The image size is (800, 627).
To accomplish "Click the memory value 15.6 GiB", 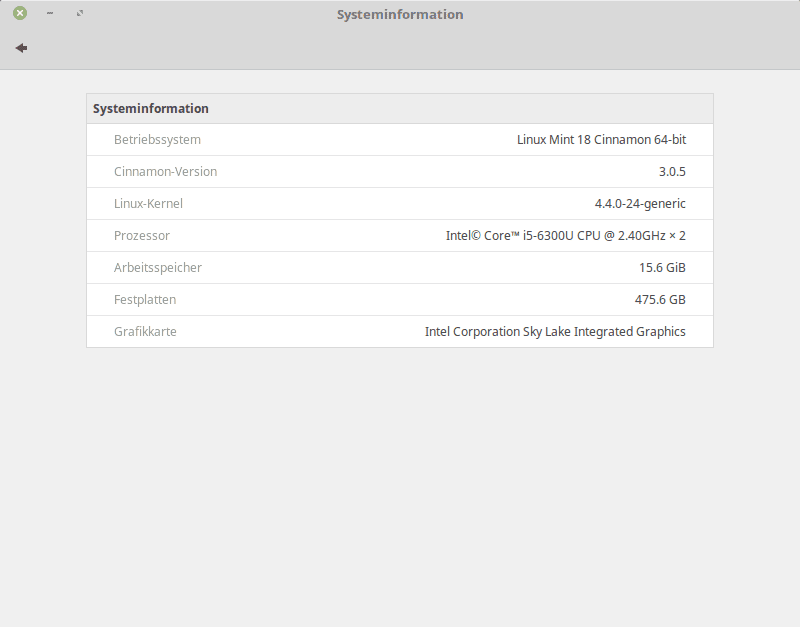I will [x=662, y=268].
